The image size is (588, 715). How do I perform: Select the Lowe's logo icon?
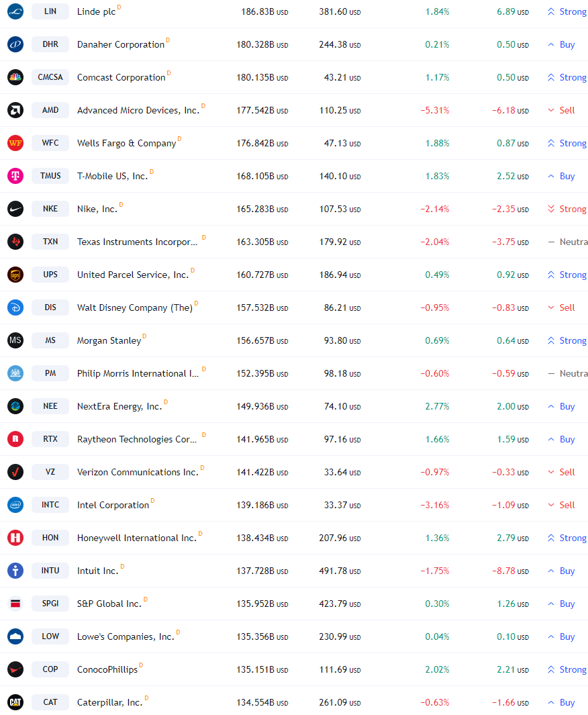pos(15,636)
